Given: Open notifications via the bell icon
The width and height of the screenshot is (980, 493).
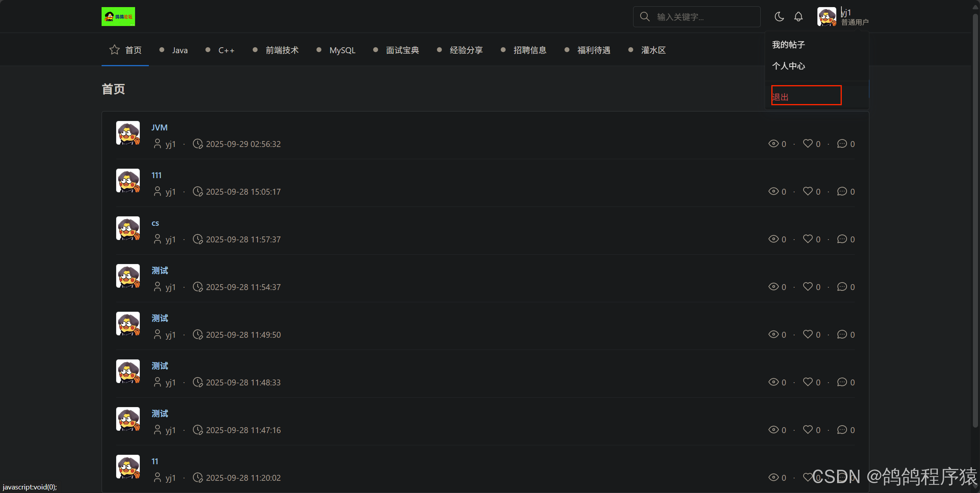Looking at the screenshot, I should [x=798, y=17].
